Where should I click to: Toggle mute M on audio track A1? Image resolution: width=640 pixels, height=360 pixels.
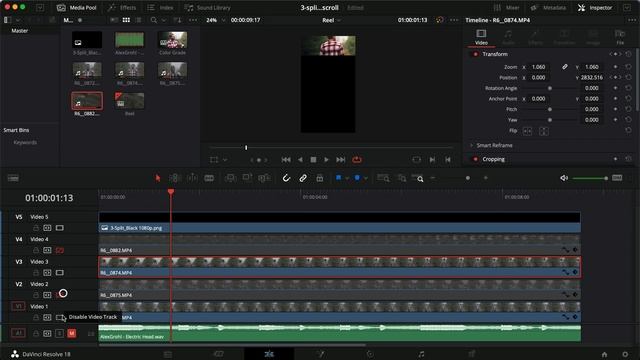tap(71, 333)
